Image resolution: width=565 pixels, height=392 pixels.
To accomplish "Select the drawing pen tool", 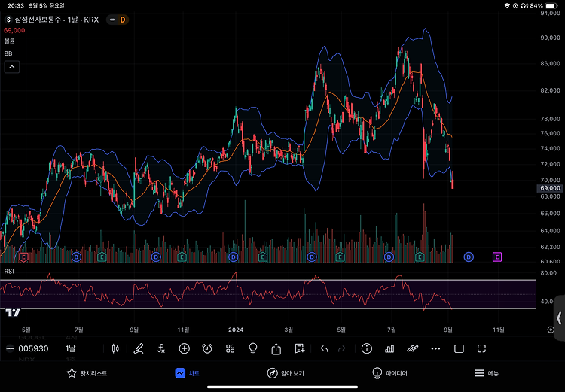I will (139, 348).
